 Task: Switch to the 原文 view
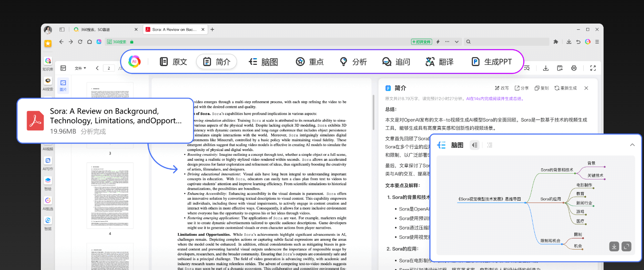pos(173,62)
